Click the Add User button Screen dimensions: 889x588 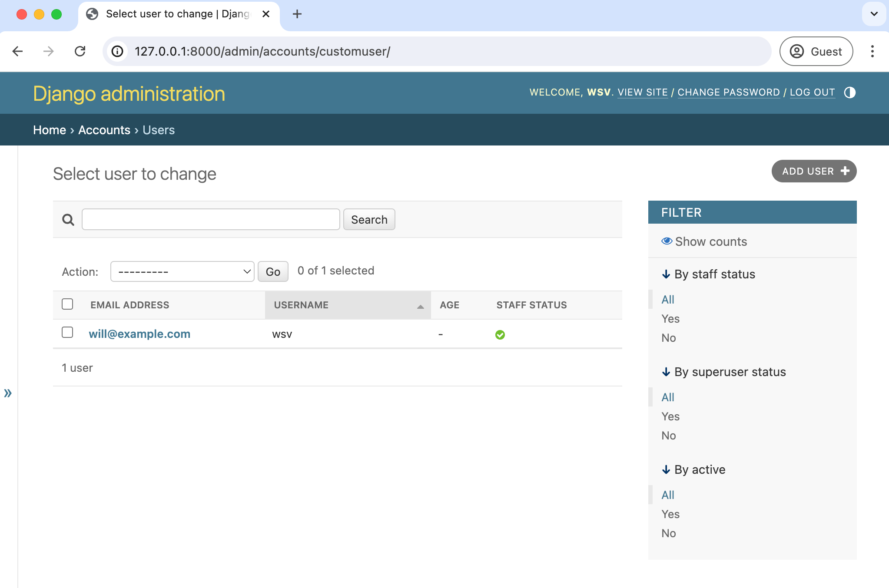click(x=814, y=171)
